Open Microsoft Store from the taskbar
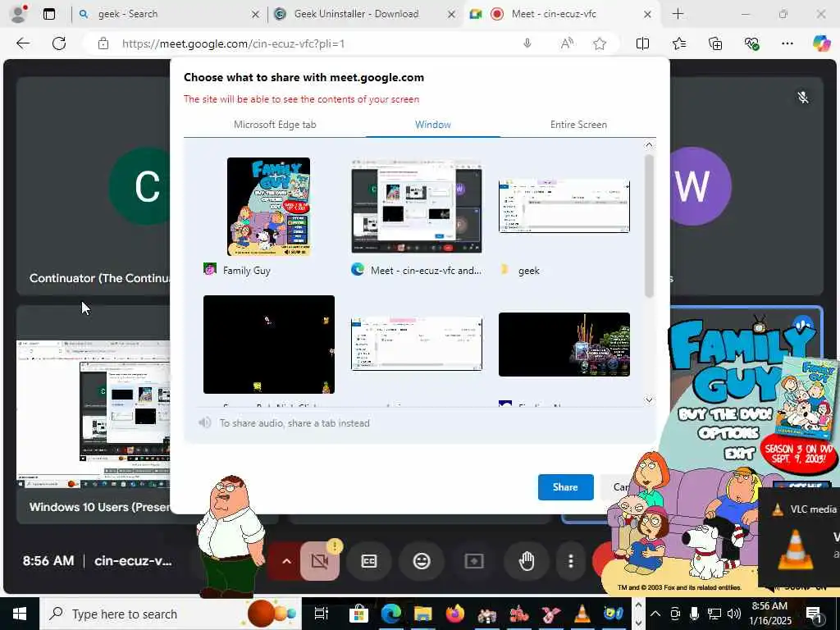The height and width of the screenshot is (630, 840). pos(358,614)
